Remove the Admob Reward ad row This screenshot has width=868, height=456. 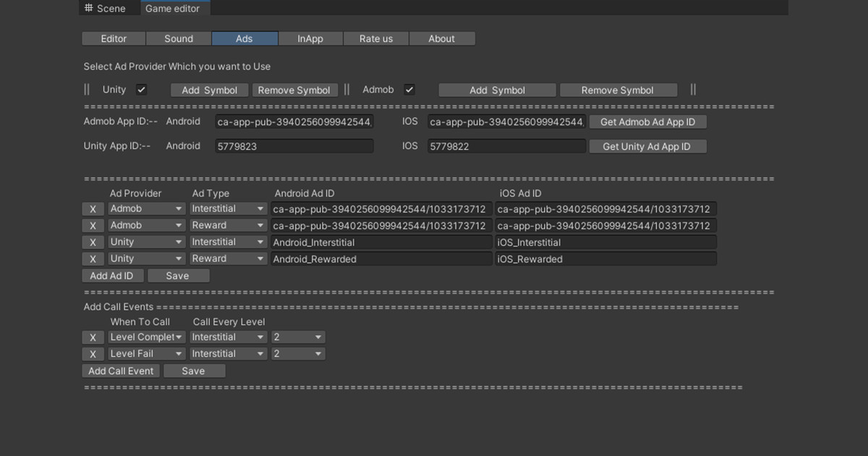[93, 226]
